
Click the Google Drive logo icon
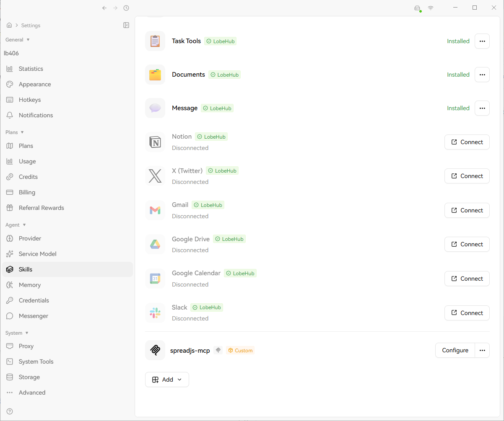click(x=155, y=244)
